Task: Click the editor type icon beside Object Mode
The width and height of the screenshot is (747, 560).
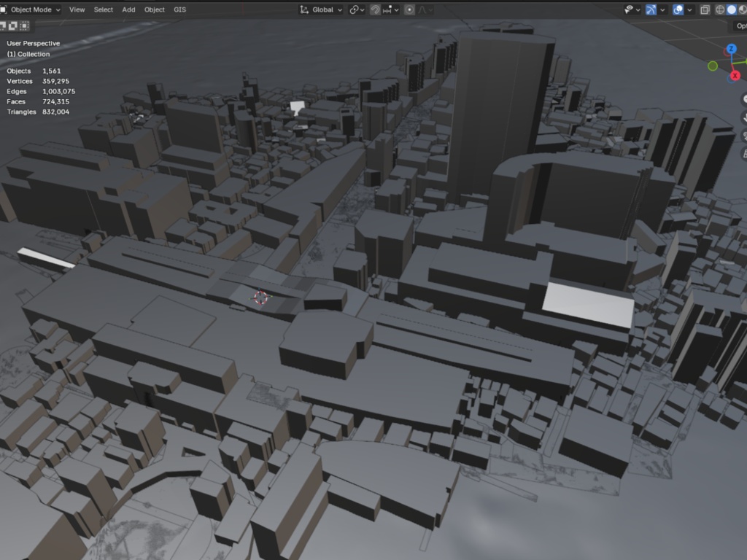Action: (4, 9)
